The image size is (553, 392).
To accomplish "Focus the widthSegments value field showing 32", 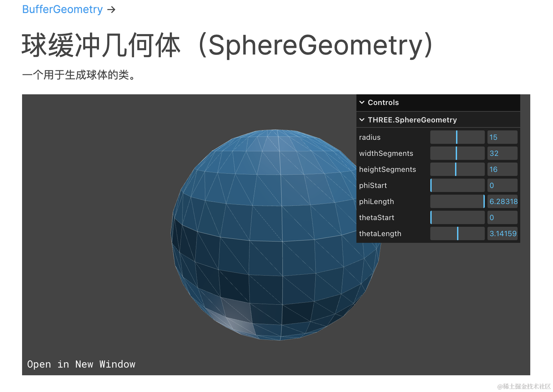I will point(502,153).
